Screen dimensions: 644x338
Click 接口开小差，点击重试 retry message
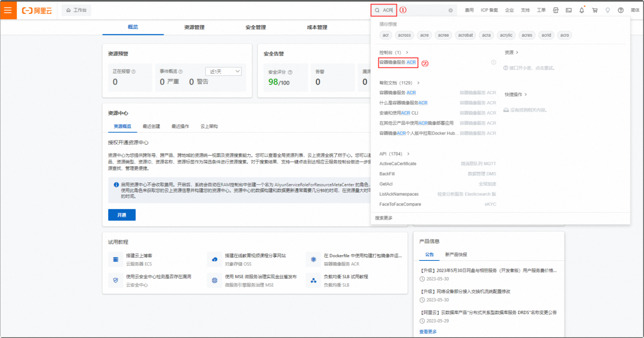(529, 68)
